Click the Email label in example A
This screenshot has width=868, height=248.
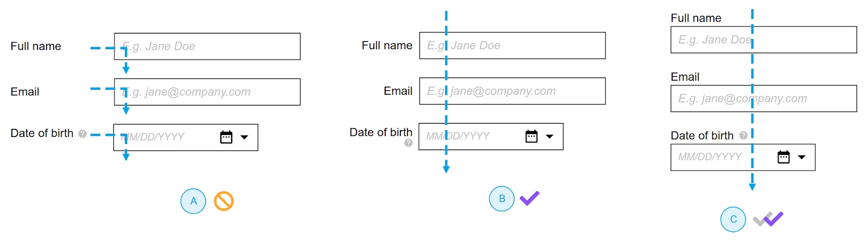(x=25, y=92)
